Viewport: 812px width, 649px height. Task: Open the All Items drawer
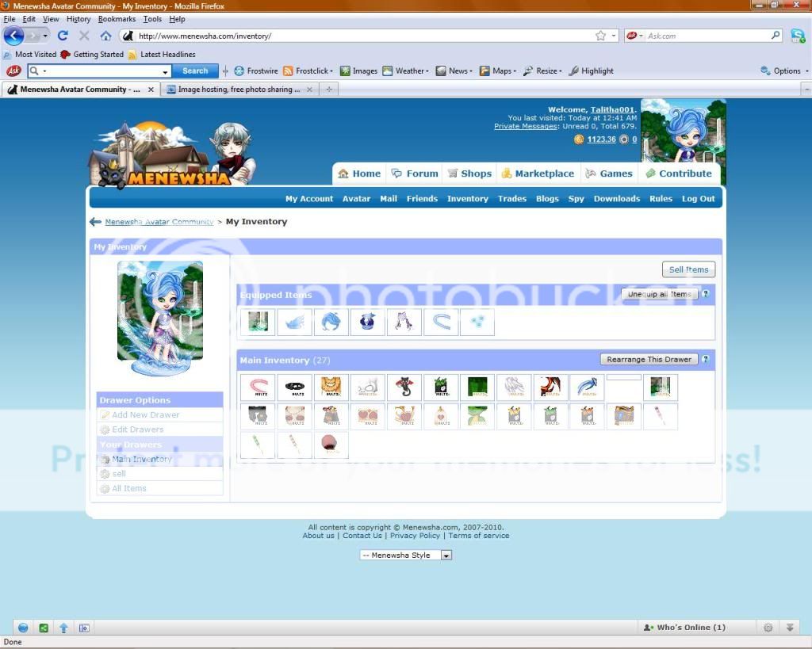(x=128, y=489)
